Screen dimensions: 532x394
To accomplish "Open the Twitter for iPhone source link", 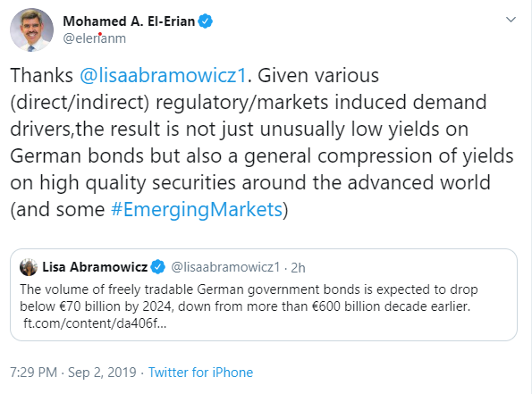I will 200,373.
